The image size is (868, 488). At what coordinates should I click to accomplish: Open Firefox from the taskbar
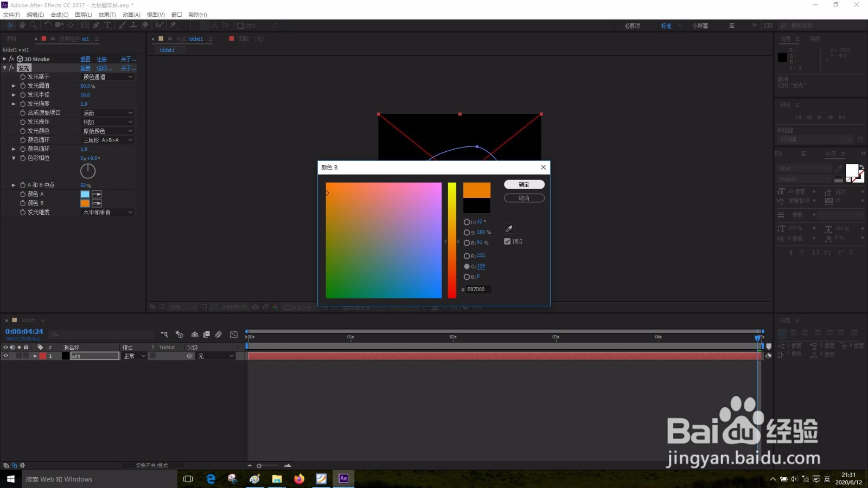(299, 479)
